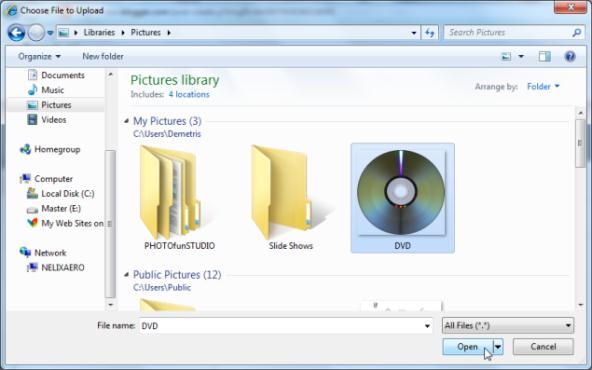Select Pictures in the address path
The width and height of the screenshot is (592, 370).
tap(146, 32)
